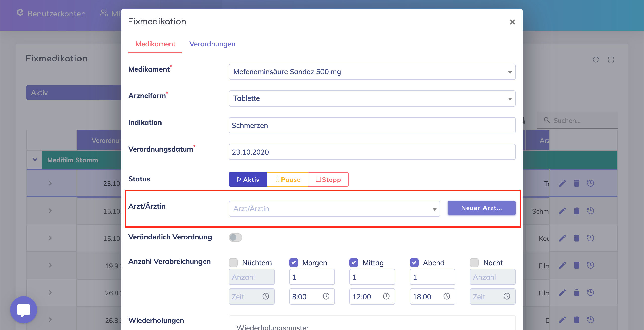Close the Fixmedikation dialog

coord(512,22)
